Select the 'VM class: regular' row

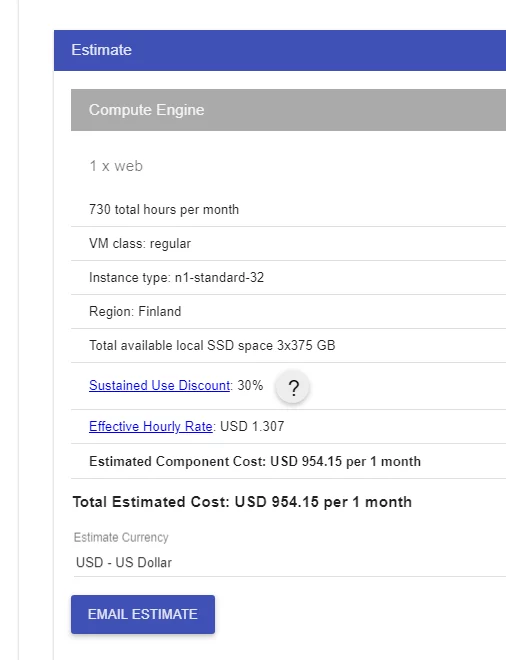pyautogui.click(x=288, y=244)
